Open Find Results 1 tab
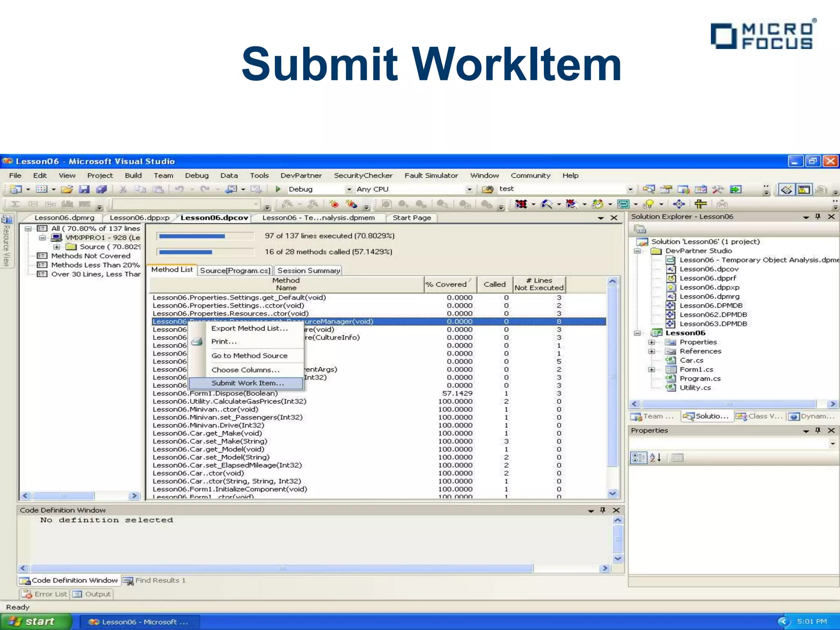 coord(154,581)
